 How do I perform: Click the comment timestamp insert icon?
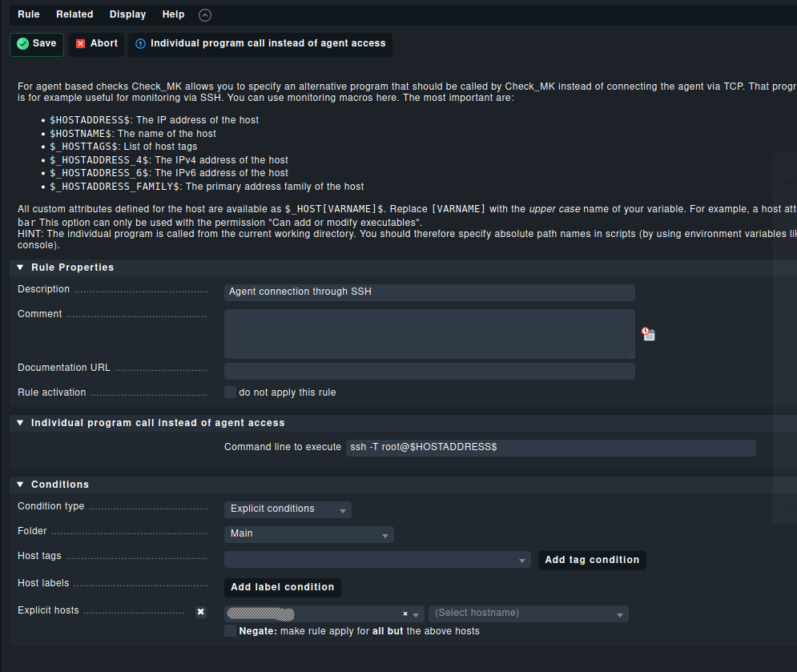click(649, 334)
